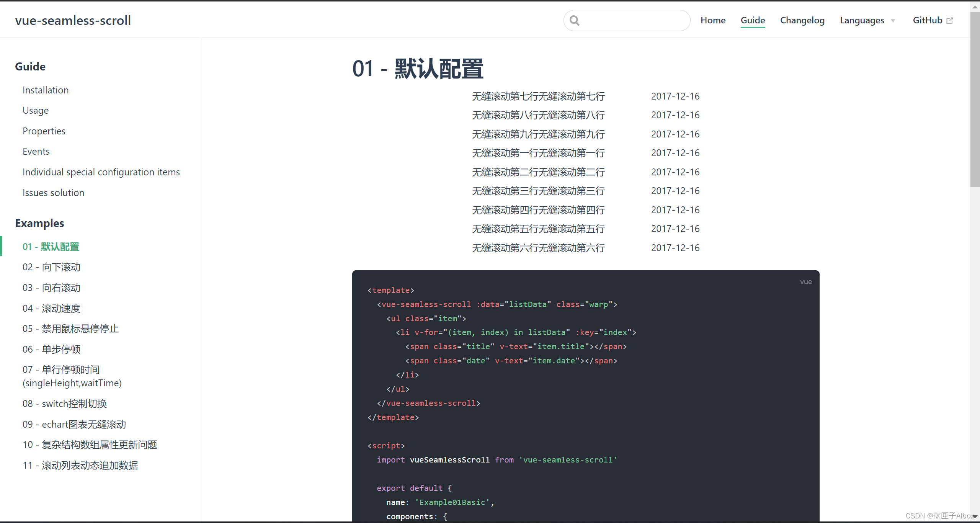Open the Installation guide link

[46, 90]
